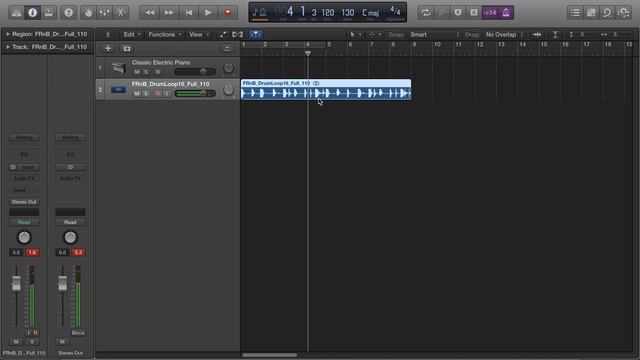Change LCD display mode icon
The image size is (640, 360).
click(x=259, y=13)
